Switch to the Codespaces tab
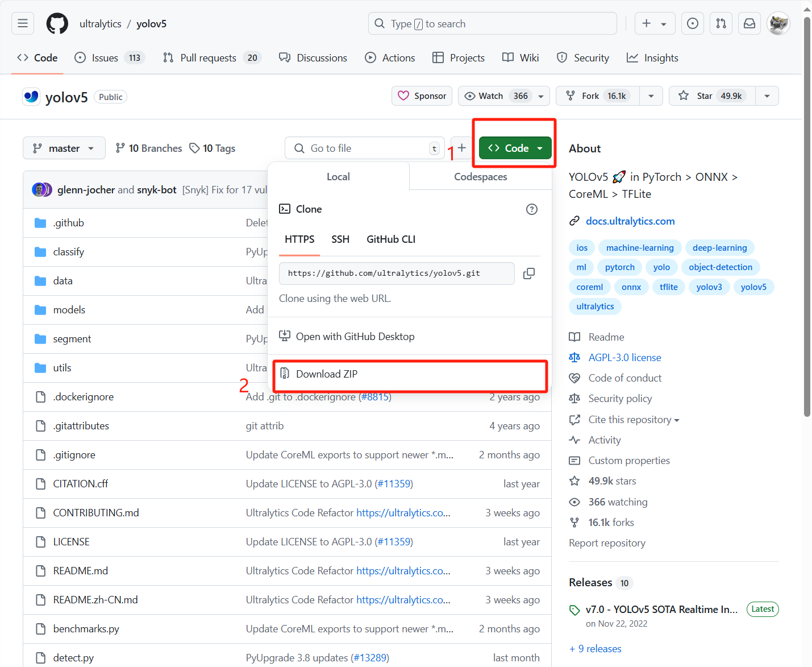The height and width of the screenshot is (667, 812). (481, 177)
